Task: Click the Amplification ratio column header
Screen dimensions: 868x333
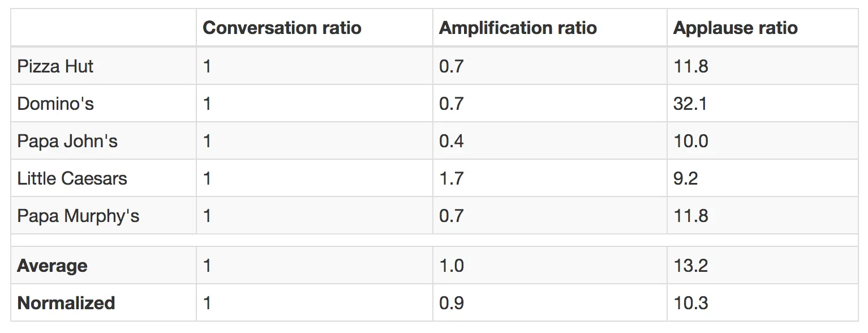Action: click(518, 28)
